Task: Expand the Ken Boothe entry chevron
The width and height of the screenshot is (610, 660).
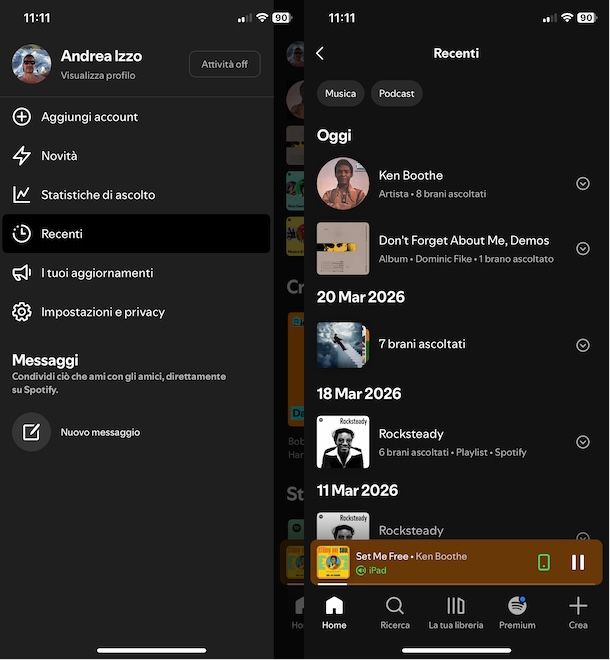Action: pyautogui.click(x=583, y=184)
